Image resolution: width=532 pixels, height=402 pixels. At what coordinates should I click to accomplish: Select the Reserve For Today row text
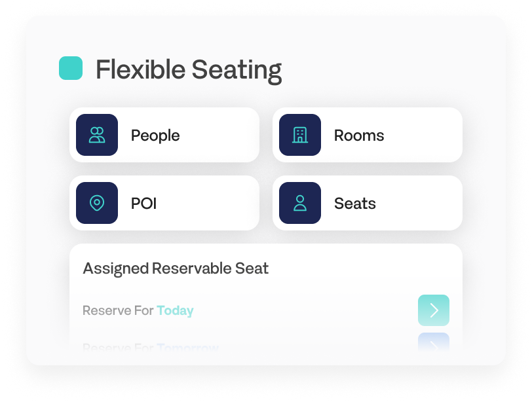tap(138, 310)
